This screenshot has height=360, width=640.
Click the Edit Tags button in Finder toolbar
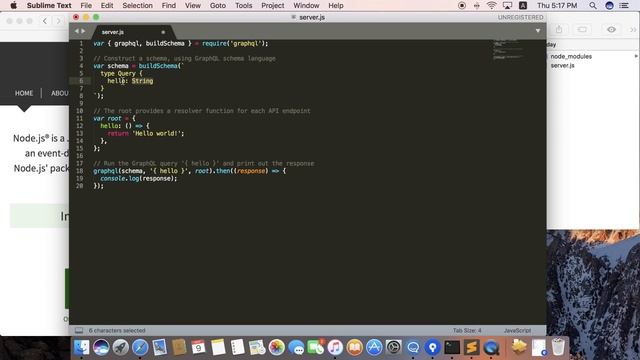[582, 29]
